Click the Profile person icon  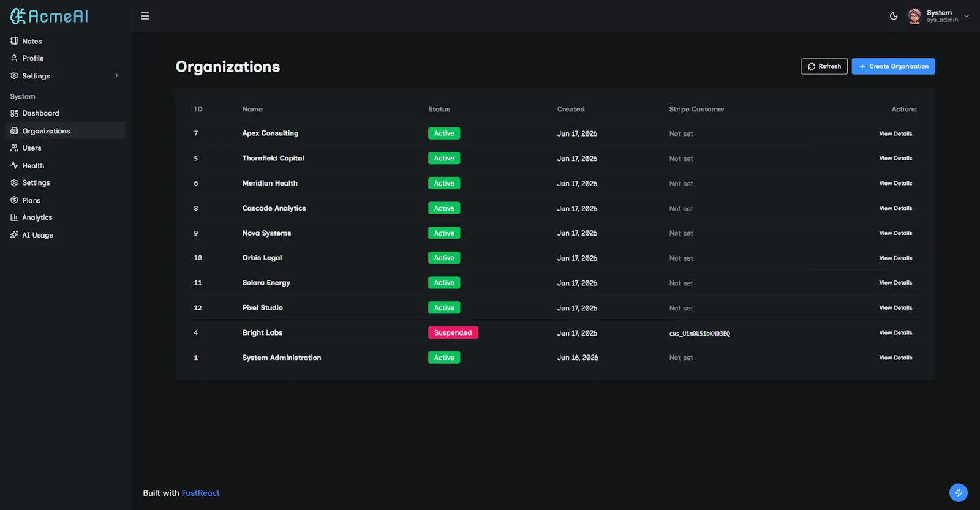[x=14, y=58]
